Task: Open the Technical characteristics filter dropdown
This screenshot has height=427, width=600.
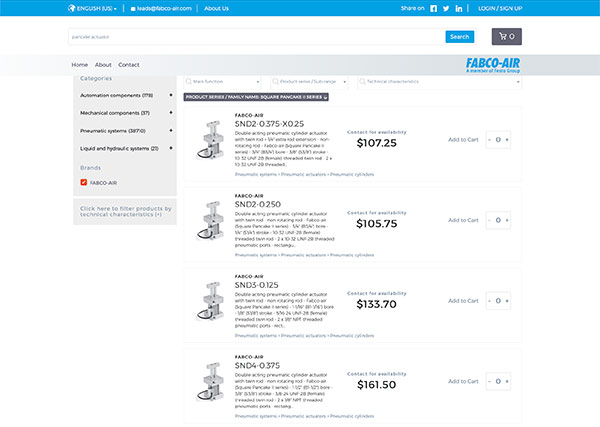Action: (x=439, y=81)
